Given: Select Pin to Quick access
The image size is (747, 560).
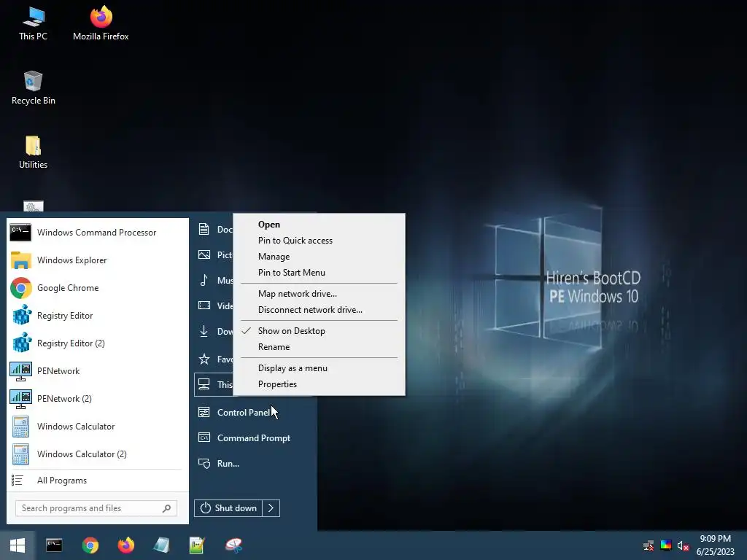Looking at the screenshot, I should point(320,241).
